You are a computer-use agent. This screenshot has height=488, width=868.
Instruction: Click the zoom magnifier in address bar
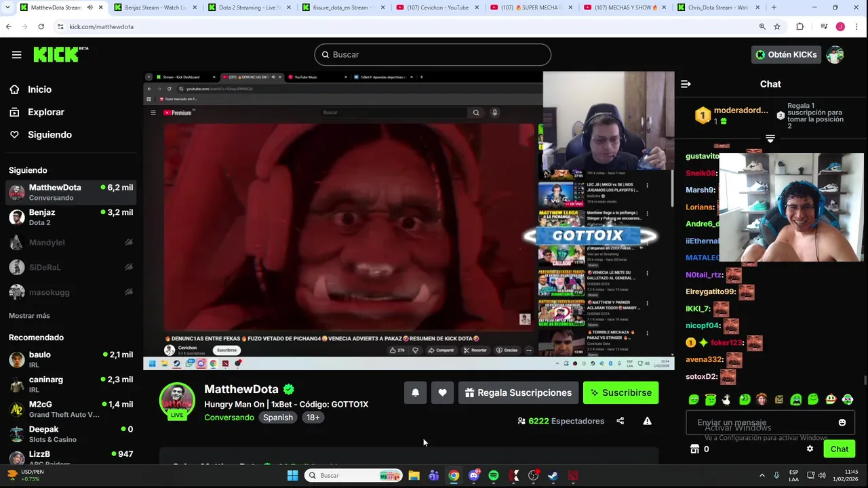762,26
